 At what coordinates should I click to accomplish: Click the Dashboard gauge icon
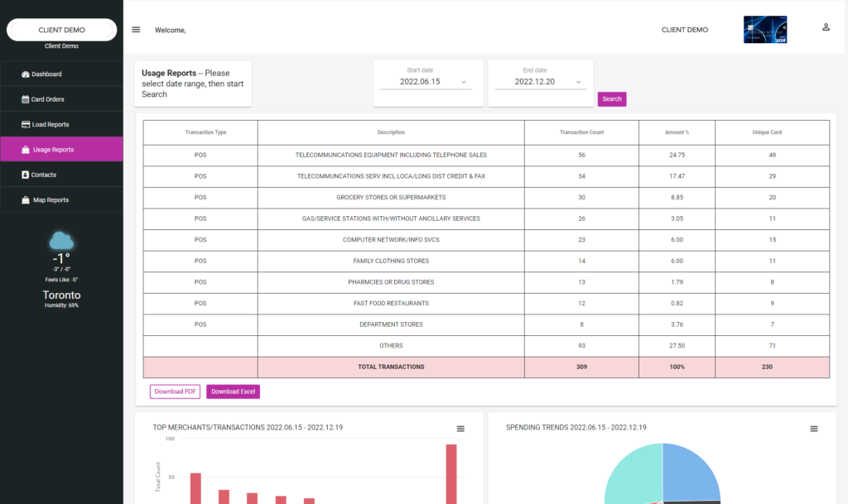26,74
